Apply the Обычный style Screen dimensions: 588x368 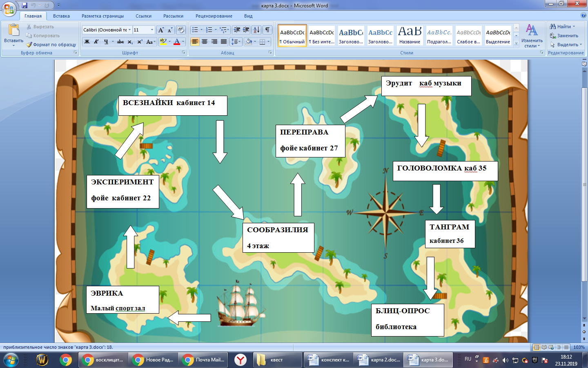point(292,36)
